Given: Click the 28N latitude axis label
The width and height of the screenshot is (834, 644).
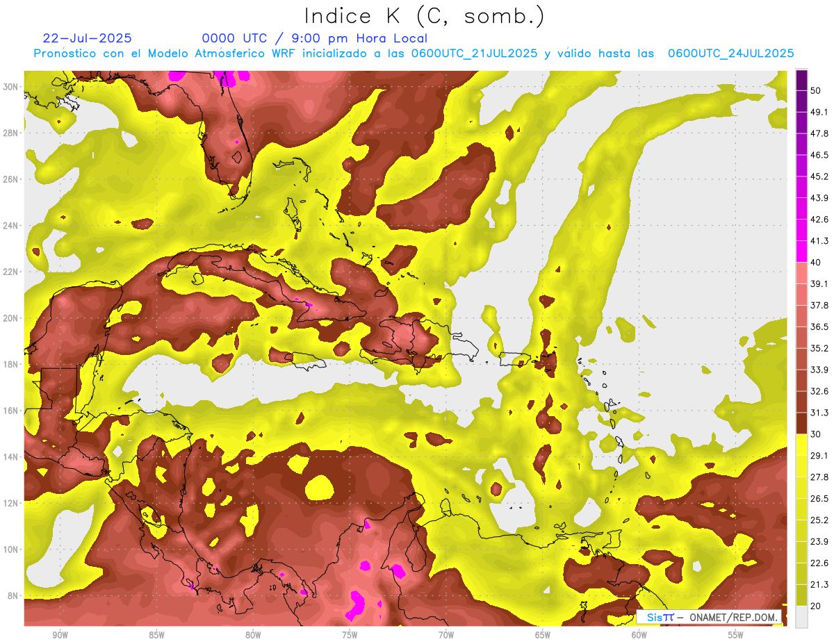Looking at the screenshot, I should point(12,133).
